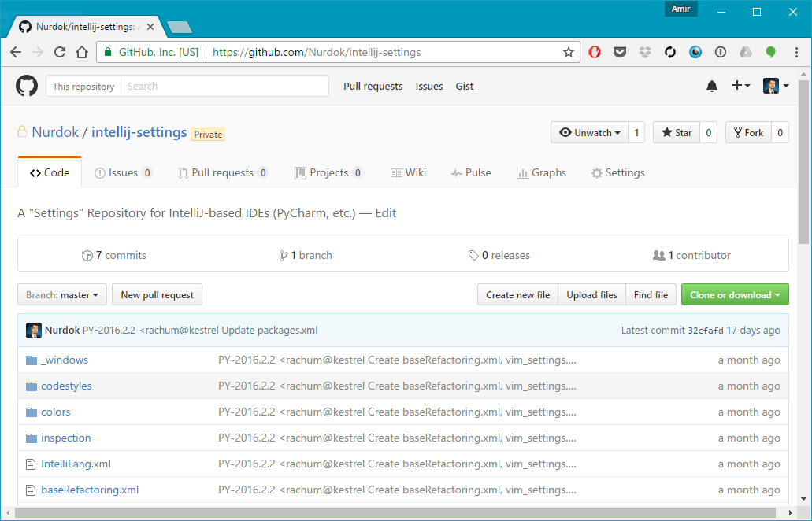The height and width of the screenshot is (521, 812).
Task: View the 1 contributor page
Action: click(x=691, y=255)
